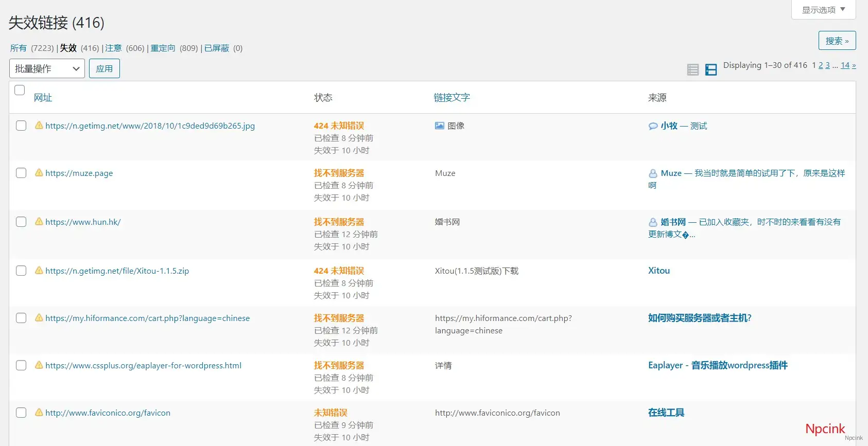
Task: Check the cssplus.org row checkbox
Action: click(x=21, y=365)
